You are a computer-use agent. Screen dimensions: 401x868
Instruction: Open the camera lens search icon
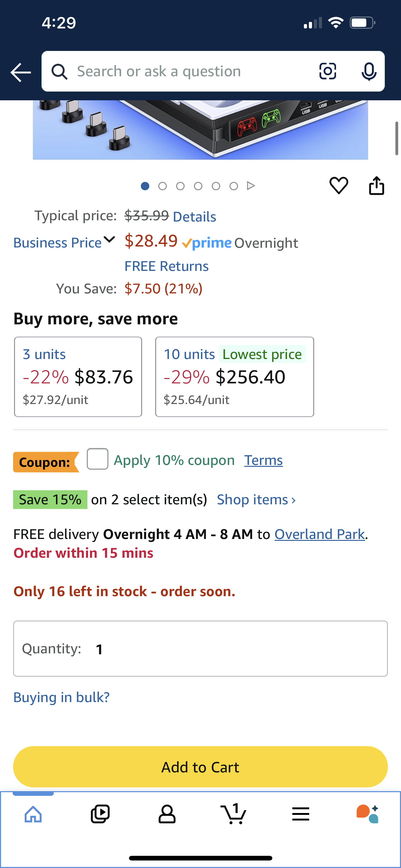pyautogui.click(x=327, y=71)
